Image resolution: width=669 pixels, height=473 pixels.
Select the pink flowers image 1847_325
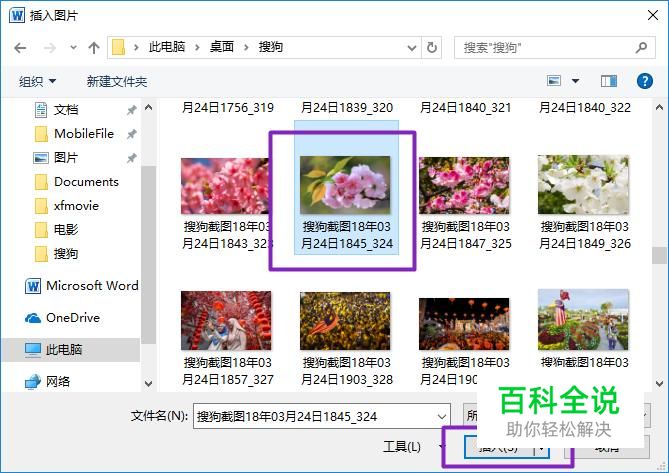point(465,186)
